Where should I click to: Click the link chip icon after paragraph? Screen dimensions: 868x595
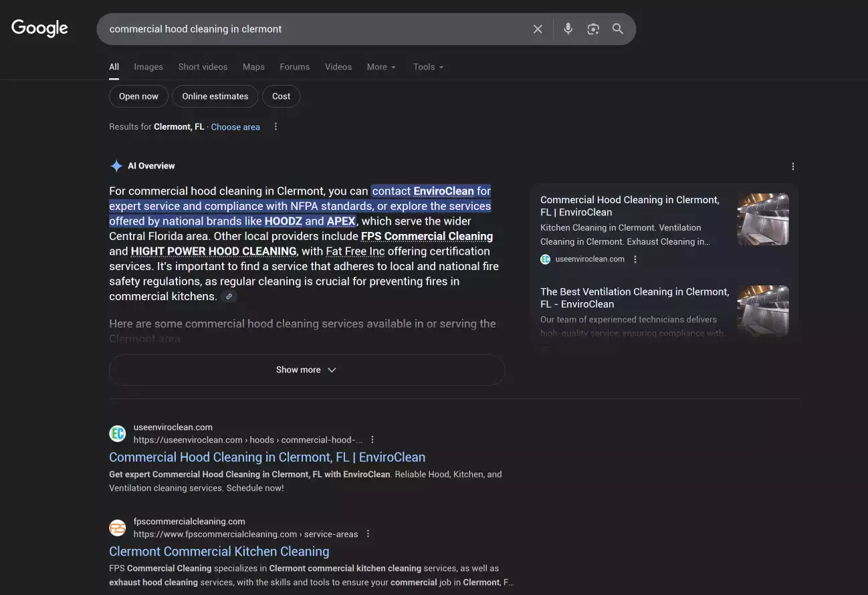(229, 296)
